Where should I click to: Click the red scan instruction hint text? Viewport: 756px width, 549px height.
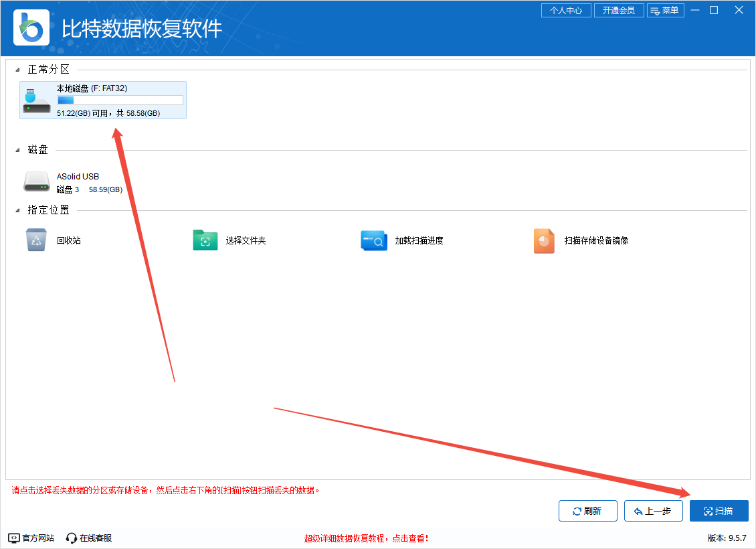(165, 490)
